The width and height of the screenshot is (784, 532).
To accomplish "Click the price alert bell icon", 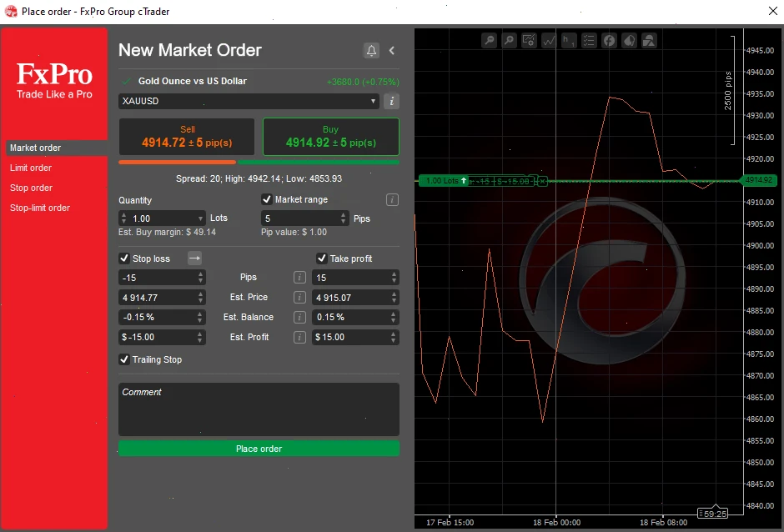I will (x=371, y=50).
